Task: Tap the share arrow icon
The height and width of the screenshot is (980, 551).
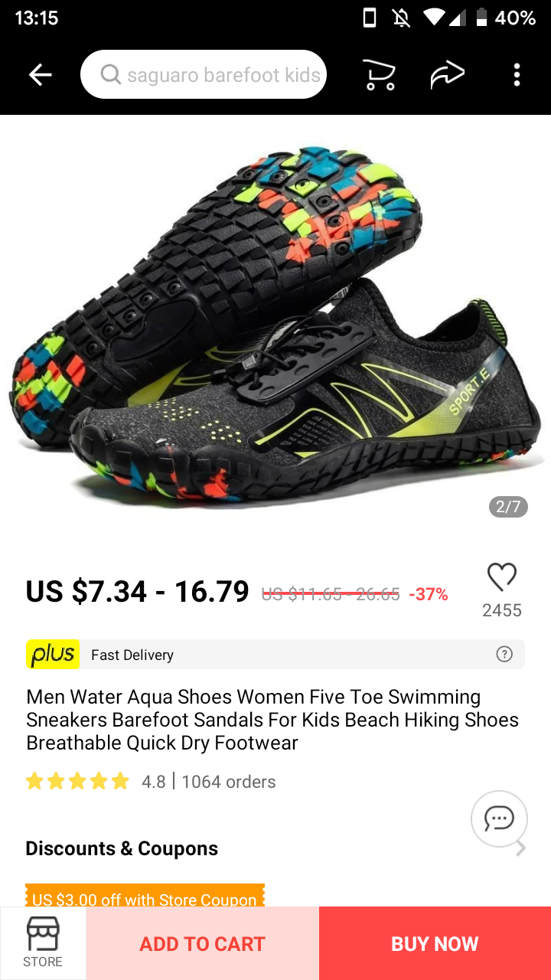Action: coord(448,74)
